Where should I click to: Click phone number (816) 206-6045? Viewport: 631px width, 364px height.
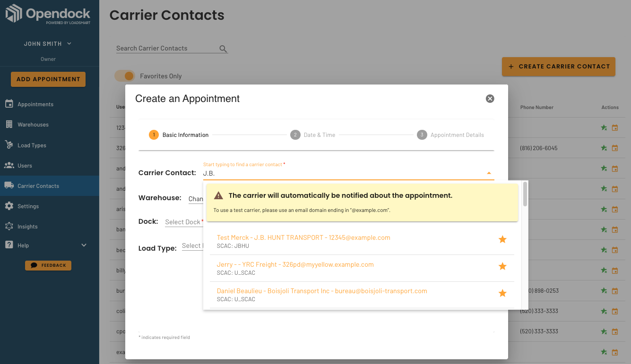[x=538, y=148]
